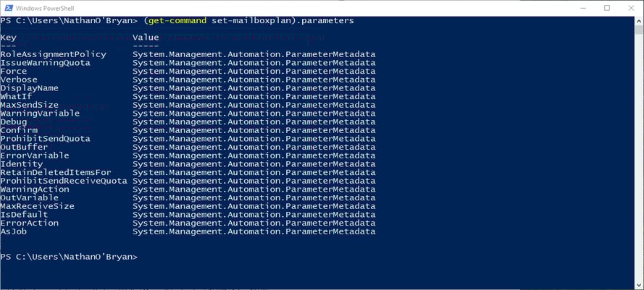
Task: Click the ParameterMetadata value in the IsDefault row
Action: click(254, 215)
